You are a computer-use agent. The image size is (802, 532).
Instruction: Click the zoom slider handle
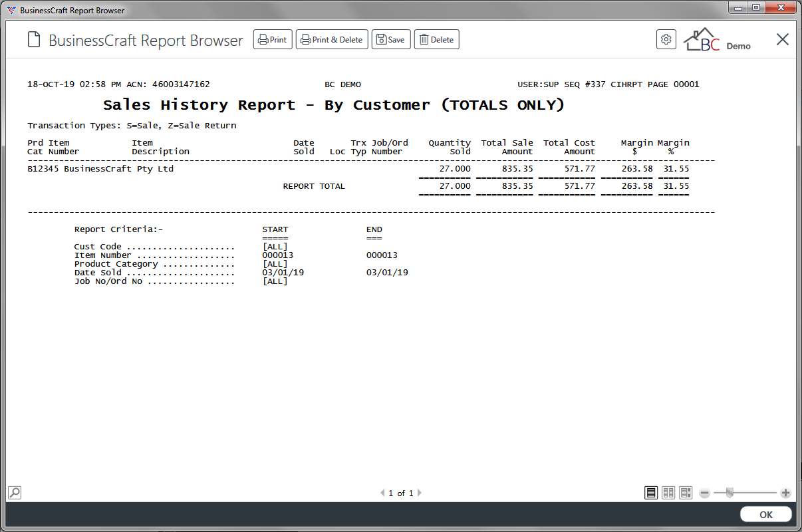[x=730, y=492]
